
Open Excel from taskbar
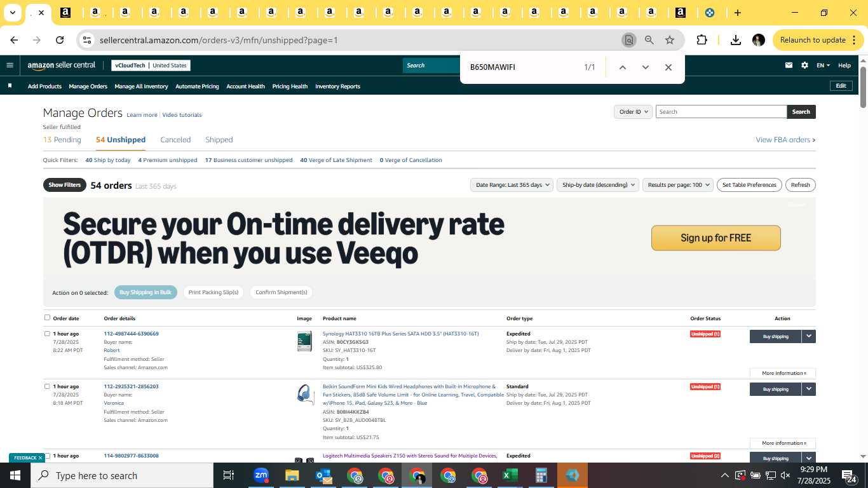click(x=510, y=475)
